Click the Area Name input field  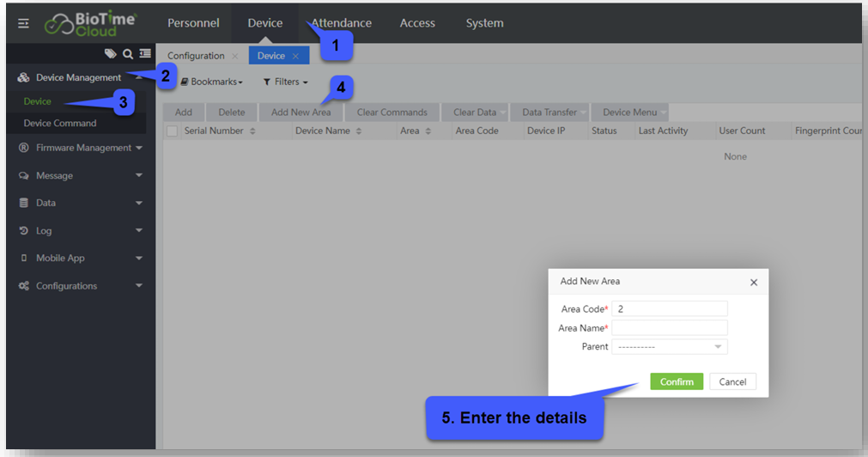(x=669, y=328)
